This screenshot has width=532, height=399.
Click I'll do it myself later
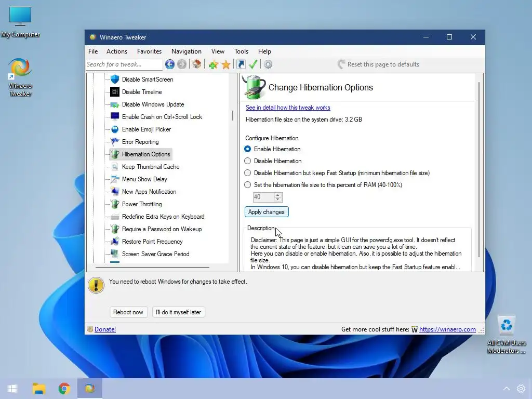[x=179, y=312]
